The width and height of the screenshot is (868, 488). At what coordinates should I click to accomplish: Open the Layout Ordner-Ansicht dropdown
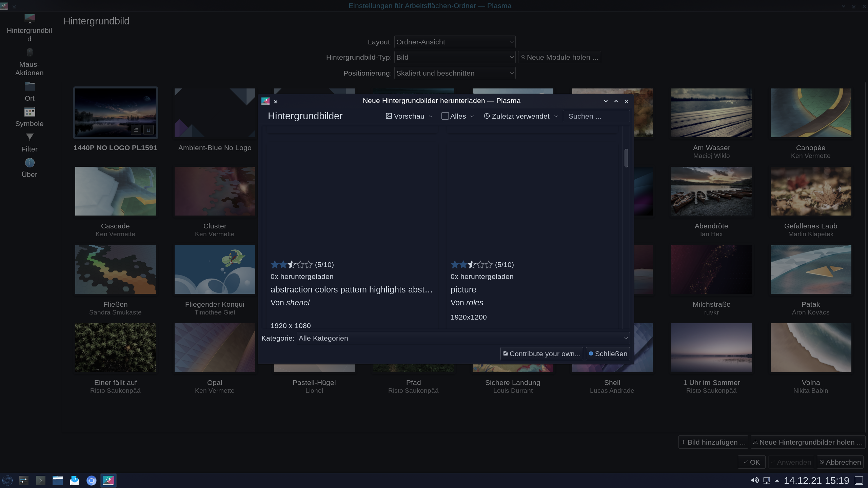click(x=454, y=42)
